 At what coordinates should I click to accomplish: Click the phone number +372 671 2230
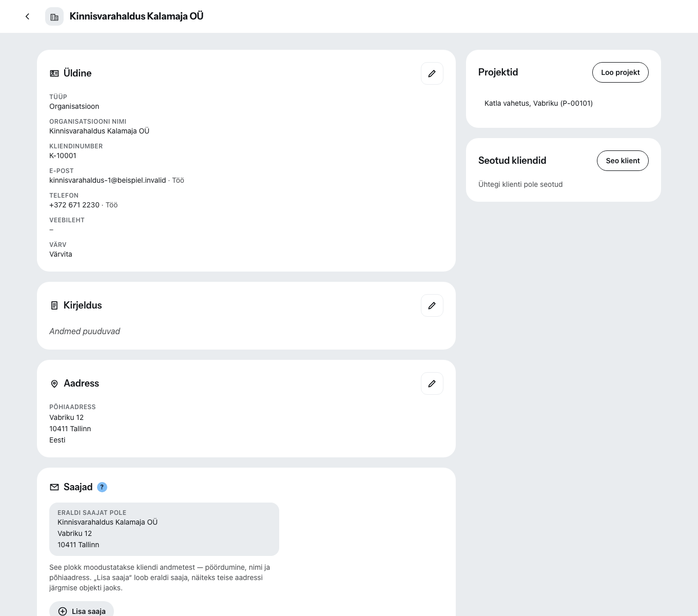click(74, 205)
